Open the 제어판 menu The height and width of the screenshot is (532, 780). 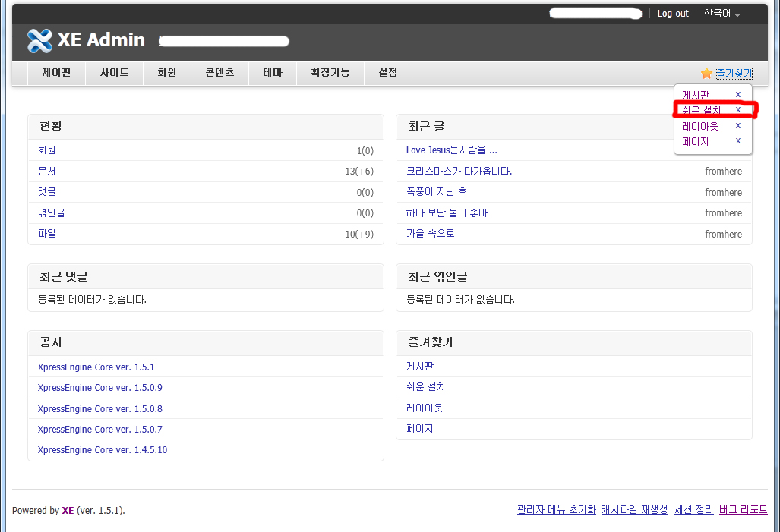pos(56,73)
